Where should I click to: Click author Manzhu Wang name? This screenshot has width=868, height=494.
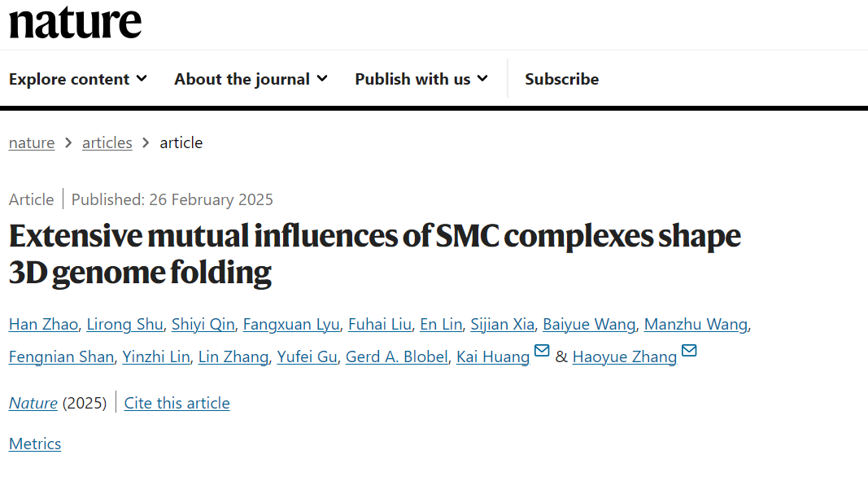coord(696,325)
